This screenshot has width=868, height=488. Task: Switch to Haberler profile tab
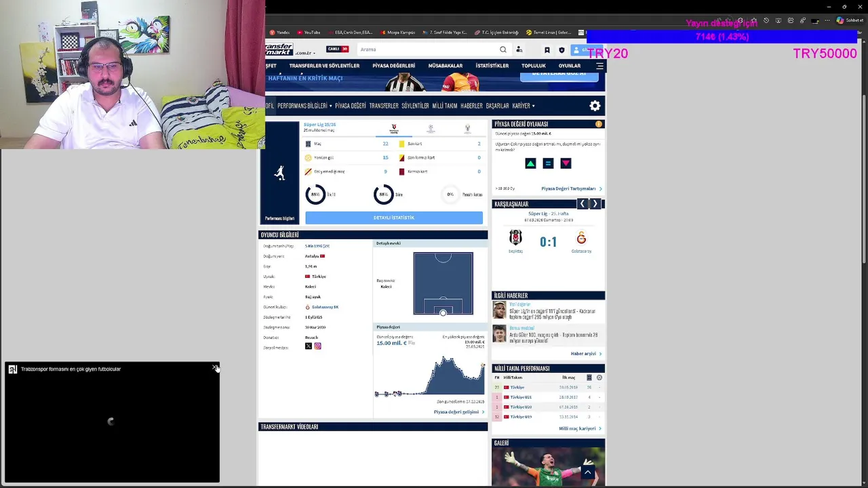click(x=471, y=106)
